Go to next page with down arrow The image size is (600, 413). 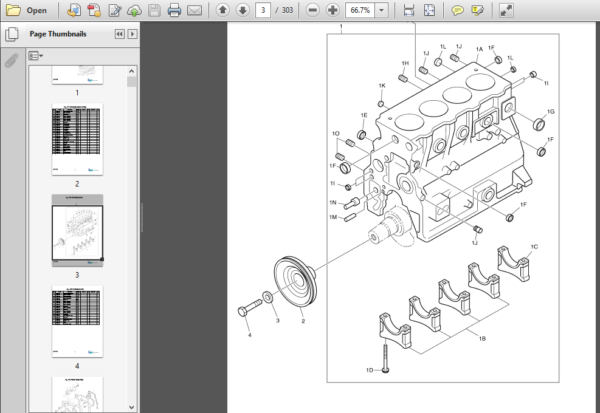tap(243, 10)
